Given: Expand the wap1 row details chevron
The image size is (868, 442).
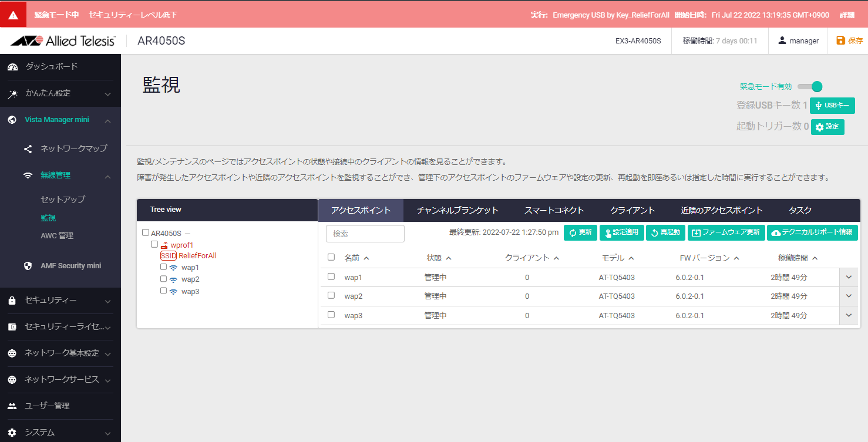Looking at the screenshot, I should click(849, 277).
